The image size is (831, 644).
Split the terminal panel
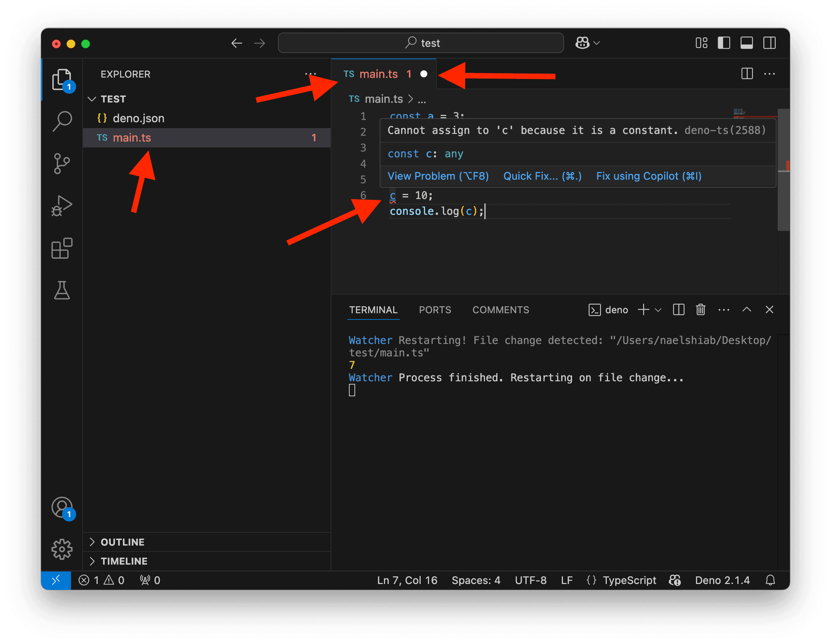tap(678, 310)
